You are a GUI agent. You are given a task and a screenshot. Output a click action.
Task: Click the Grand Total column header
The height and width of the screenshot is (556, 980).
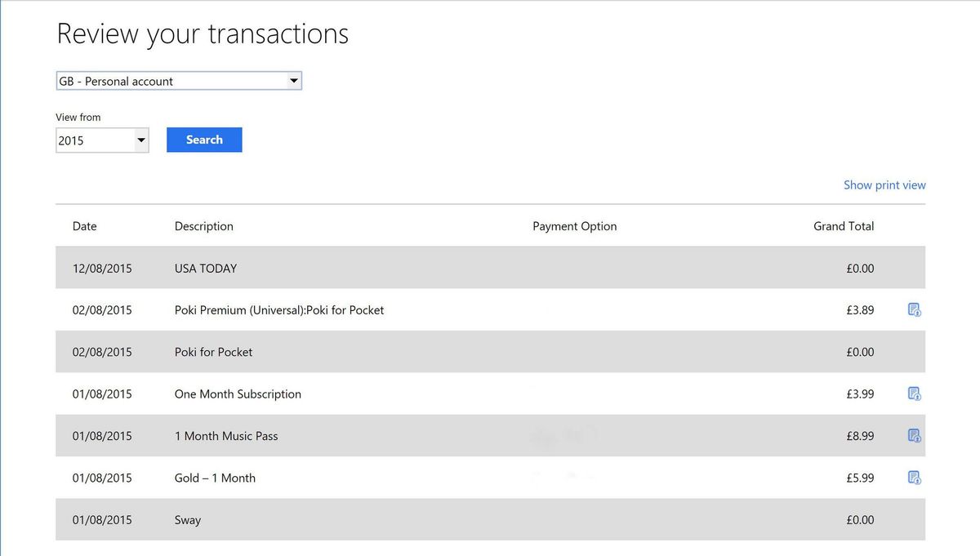pyautogui.click(x=844, y=226)
